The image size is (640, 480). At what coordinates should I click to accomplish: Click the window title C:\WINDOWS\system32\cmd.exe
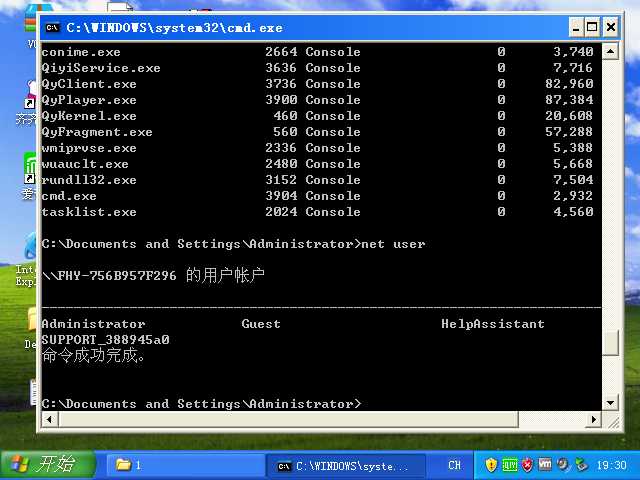174,28
